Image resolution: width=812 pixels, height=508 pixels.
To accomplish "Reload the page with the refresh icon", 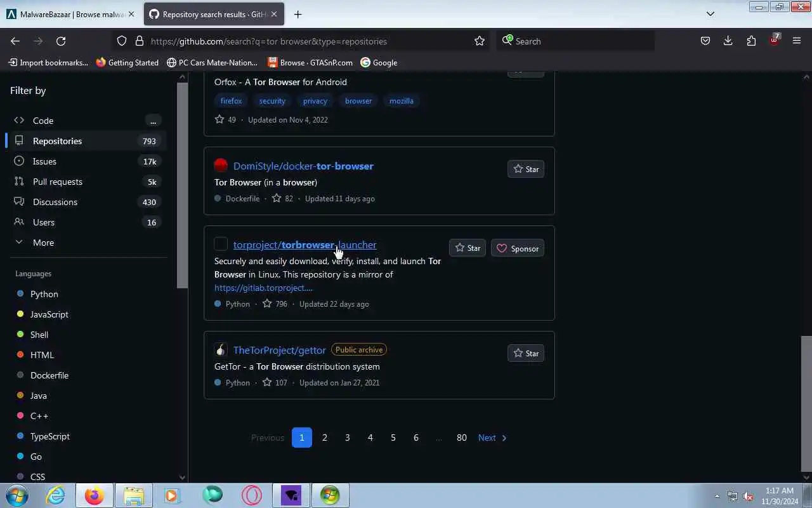I will (61, 41).
